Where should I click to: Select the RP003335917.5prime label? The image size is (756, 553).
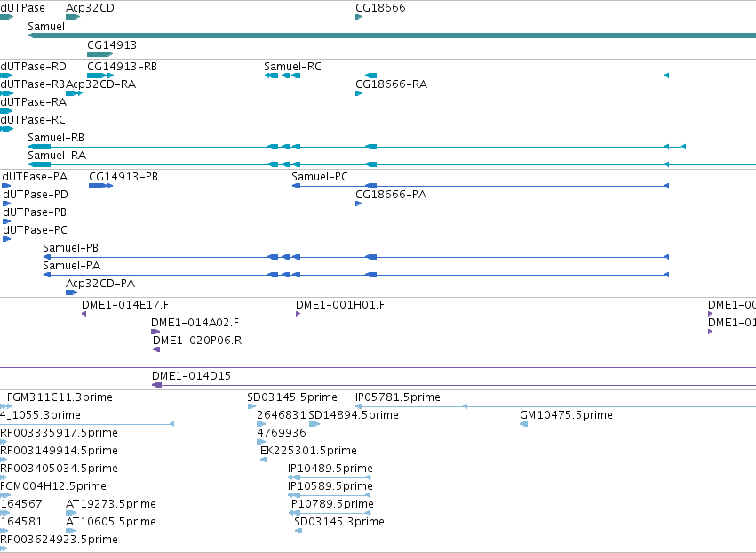(60, 433)
